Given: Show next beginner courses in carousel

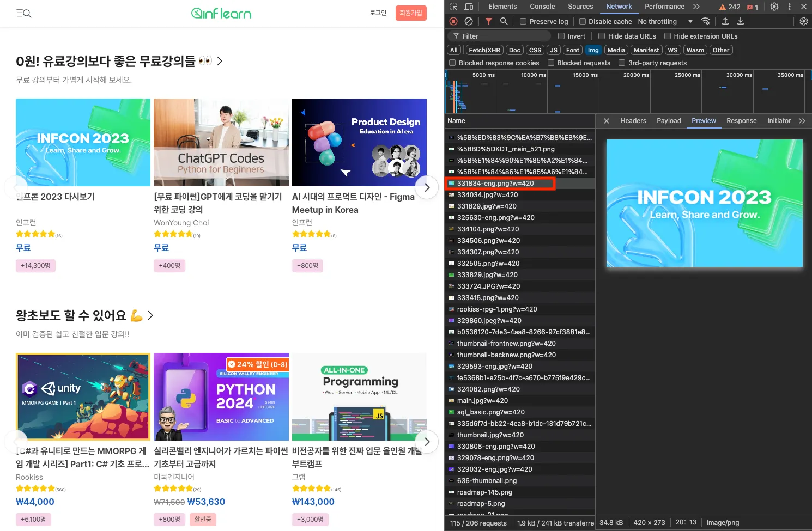Looking at the screenshot, I should (x=427, y=442).
